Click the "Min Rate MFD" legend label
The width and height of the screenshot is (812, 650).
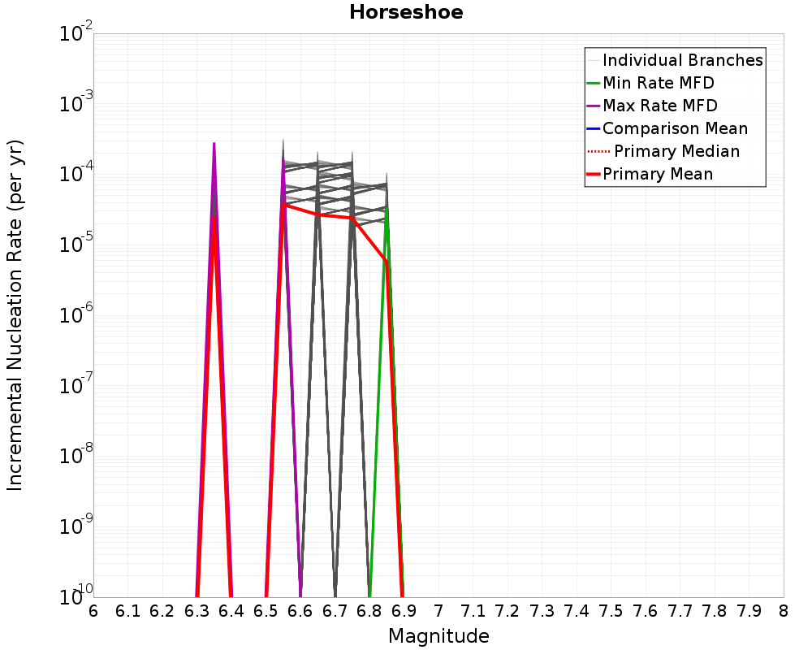point(659,83)
